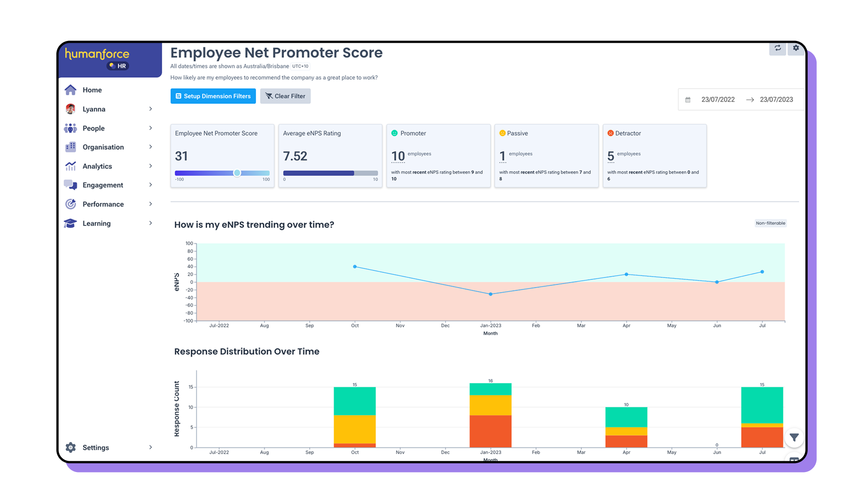Viewport: 864px width, 504px height.
Task: Click the Performance target icon
Action: pos(71,204)
